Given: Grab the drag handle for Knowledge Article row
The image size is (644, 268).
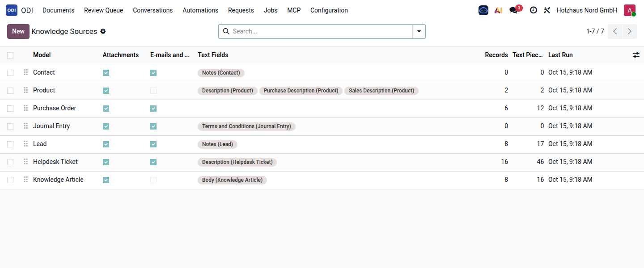Looking at the screenshot, I should click(x=25, y=180).
